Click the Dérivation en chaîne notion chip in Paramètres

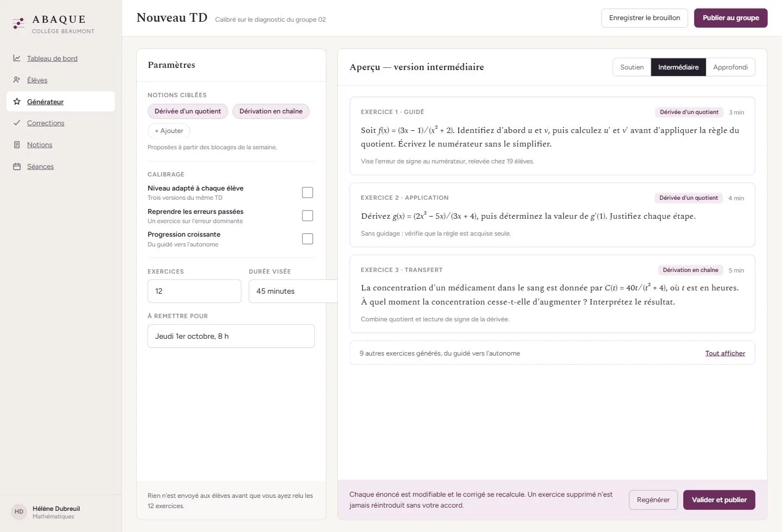point(271,111)
